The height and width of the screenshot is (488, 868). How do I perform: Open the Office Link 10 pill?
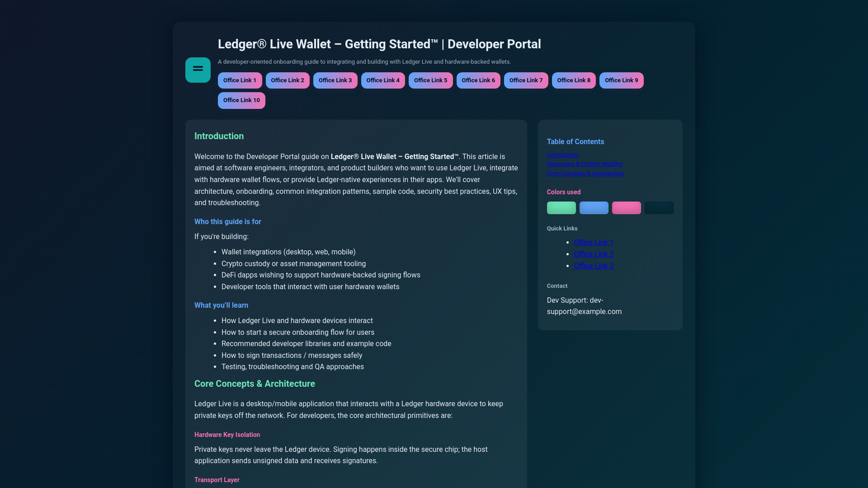[241, 100]
